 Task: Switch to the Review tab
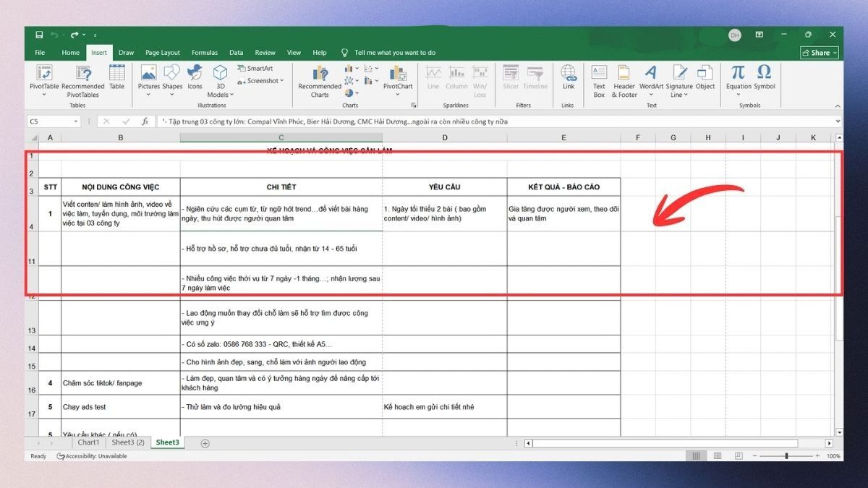(265, 53)
